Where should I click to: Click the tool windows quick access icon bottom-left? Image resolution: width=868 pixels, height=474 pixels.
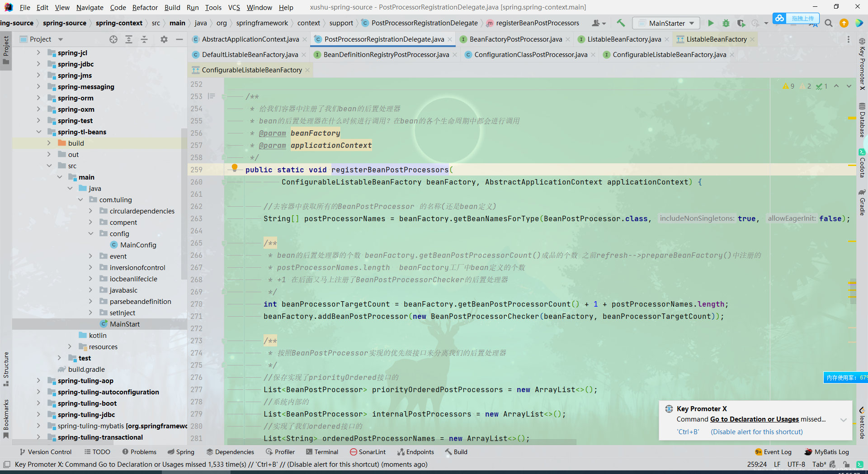(x=7, y=465)
